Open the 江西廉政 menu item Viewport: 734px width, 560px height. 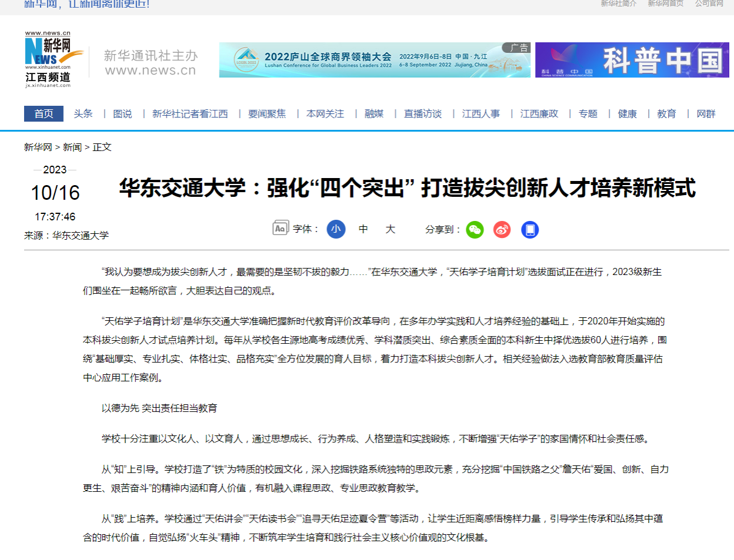pyautogui.click(x=539, y=113)
